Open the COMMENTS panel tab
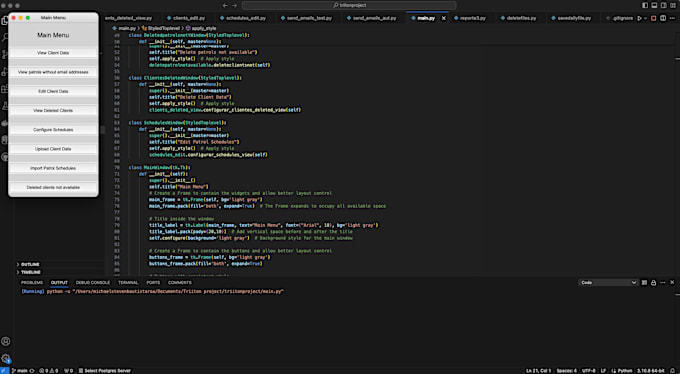680x374 pixels. click(180, 282)
